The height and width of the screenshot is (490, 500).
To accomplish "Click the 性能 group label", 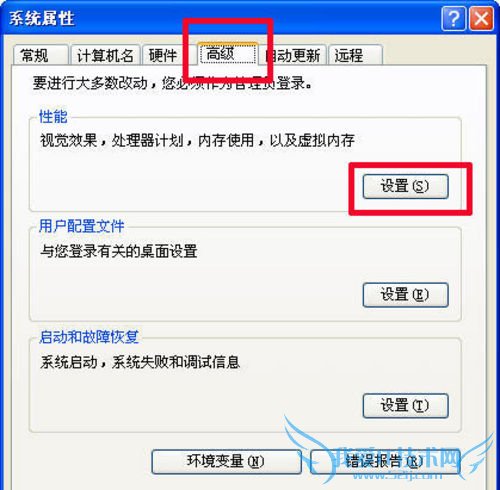I will [x=53, y=117].
